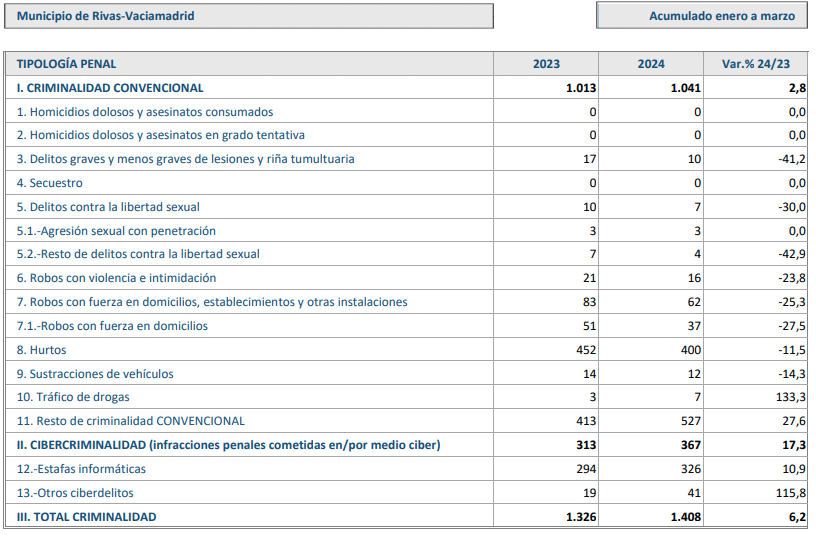Click the -11,5 variation for Hurtos
Image resolution: width=816 pixels, height=536 pixels.
point(792,350)
